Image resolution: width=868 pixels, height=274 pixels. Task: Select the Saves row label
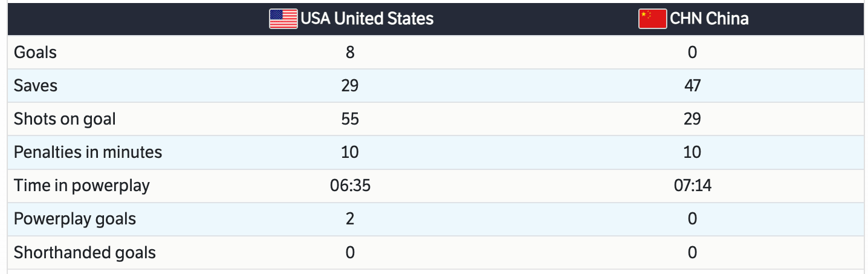pyautogui.click(x=36, y=86)
